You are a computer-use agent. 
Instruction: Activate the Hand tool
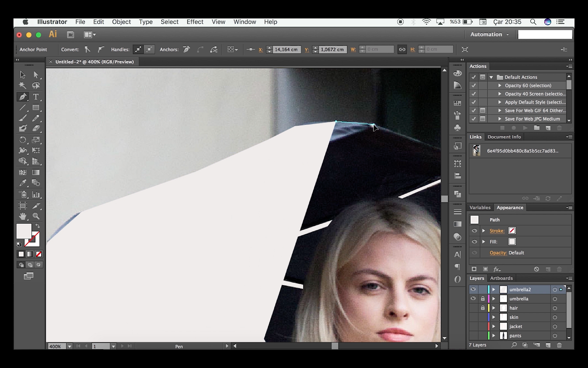coord(23,216)
